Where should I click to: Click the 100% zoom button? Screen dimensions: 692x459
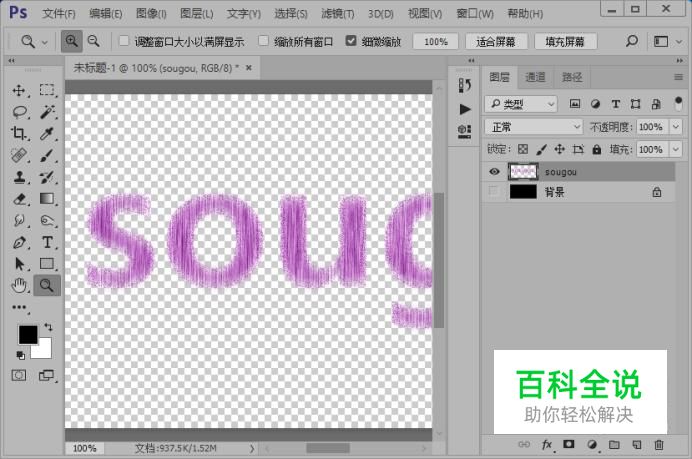pos(436,41)
